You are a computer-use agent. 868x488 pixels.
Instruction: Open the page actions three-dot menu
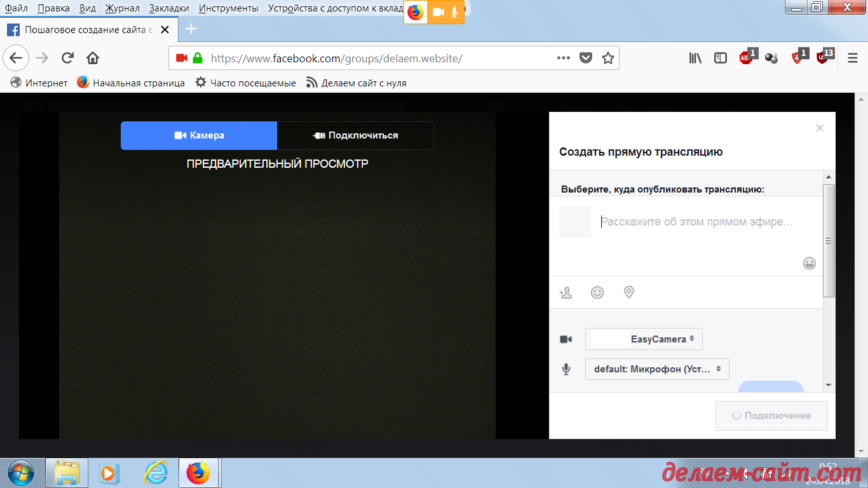tap(563, 58)
